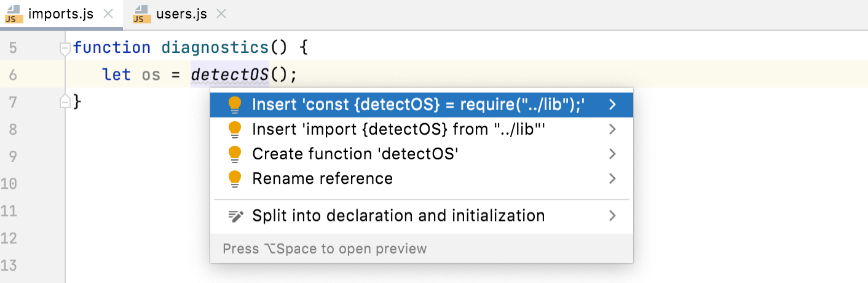This screenshot has width=868, height=283.
Task: Close the users.js editor tab
Action: point(222,14)
